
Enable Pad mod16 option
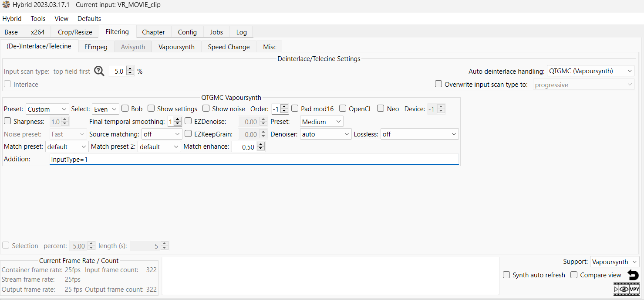click(295, 109)
